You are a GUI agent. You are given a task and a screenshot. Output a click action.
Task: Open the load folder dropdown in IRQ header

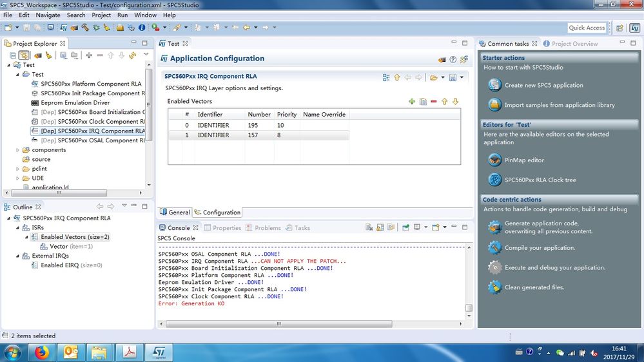pos(443,77)
